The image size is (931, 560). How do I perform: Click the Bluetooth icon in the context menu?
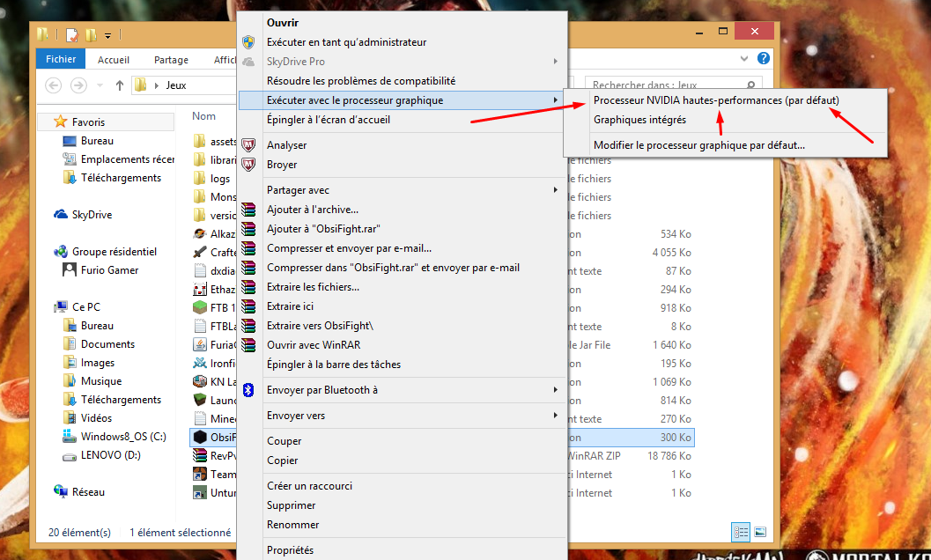(248, 389)
